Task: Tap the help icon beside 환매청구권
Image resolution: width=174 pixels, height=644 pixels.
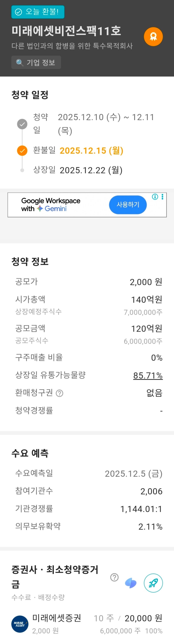Action: pyautogui.click(x=59, y=393)
